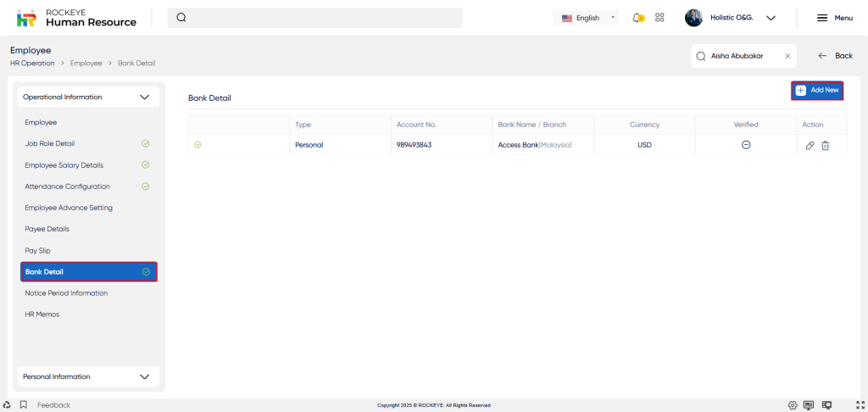Go Back using the arrow button
Viewport: 868px width, 412px height.
[835, 56]
